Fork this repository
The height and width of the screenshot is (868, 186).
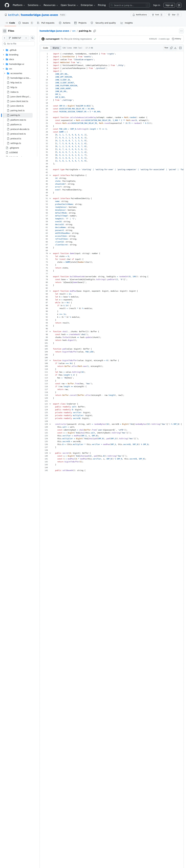157,15
